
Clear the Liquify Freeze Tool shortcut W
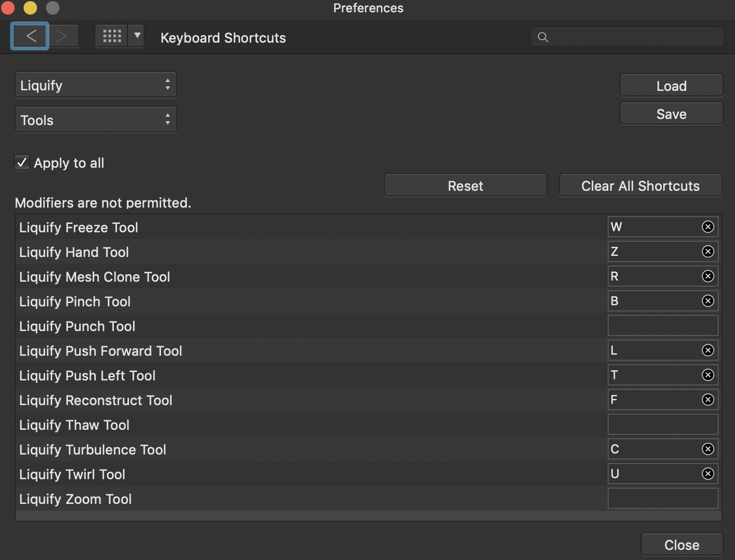(x=708, y=227)
